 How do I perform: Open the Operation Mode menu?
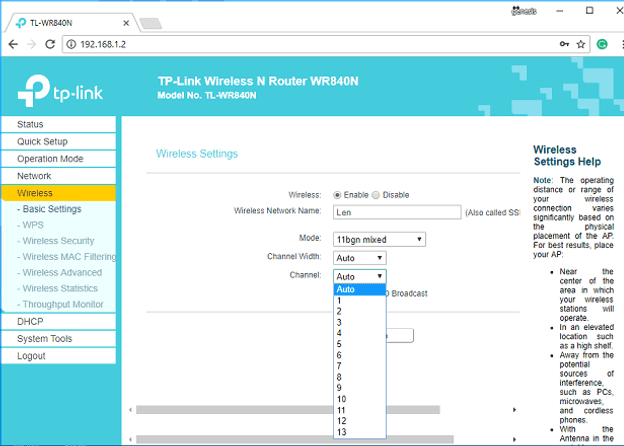[x=58, y=158]
